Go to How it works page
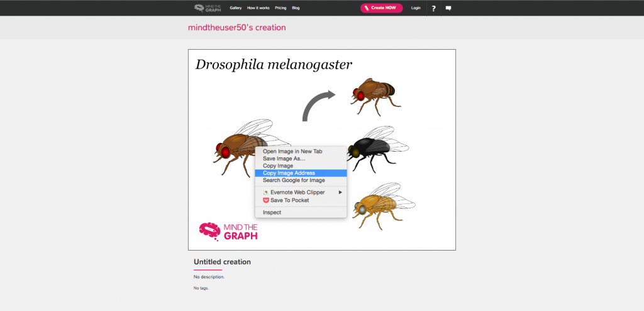 click(x=258, y=8)
